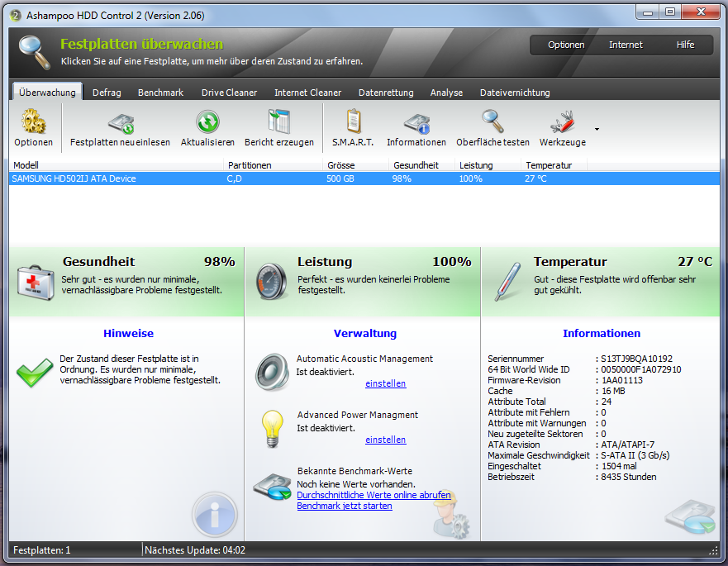The height and width of the screenshot is (566, 728).
Task: Click the Acoustic Management speaker icon
Action: [x=272, y=371]
